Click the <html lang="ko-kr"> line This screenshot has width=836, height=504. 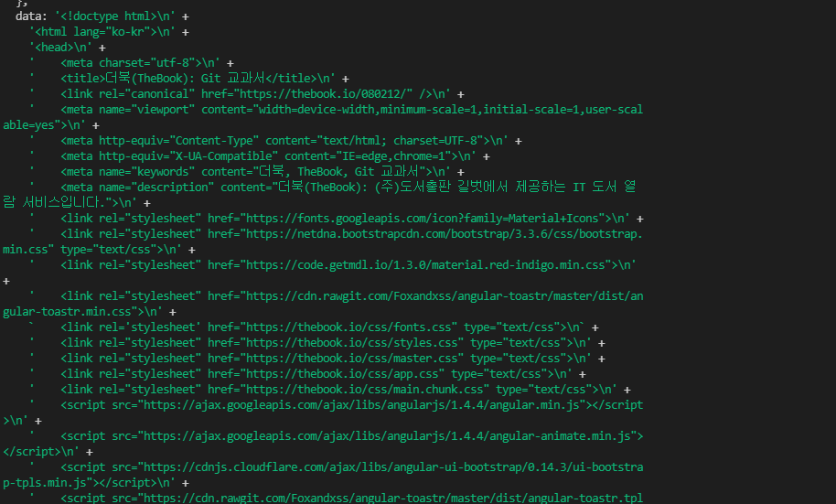click(x=109, y=32)
